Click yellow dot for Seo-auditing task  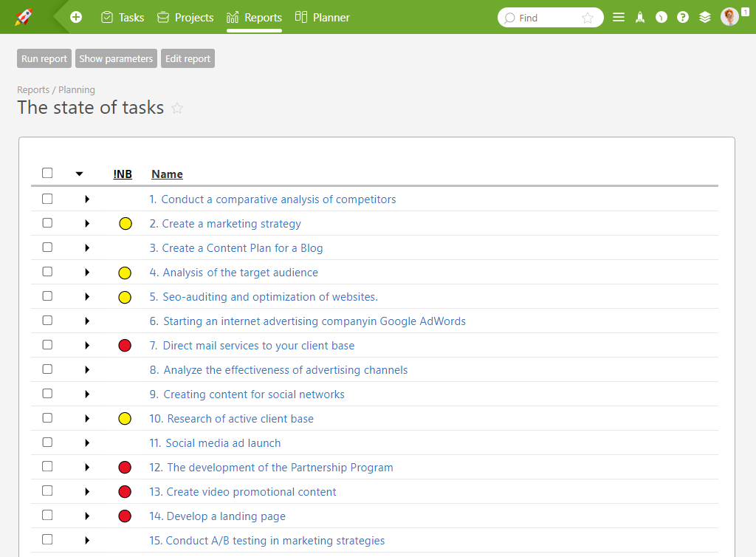tap(125, 297)
